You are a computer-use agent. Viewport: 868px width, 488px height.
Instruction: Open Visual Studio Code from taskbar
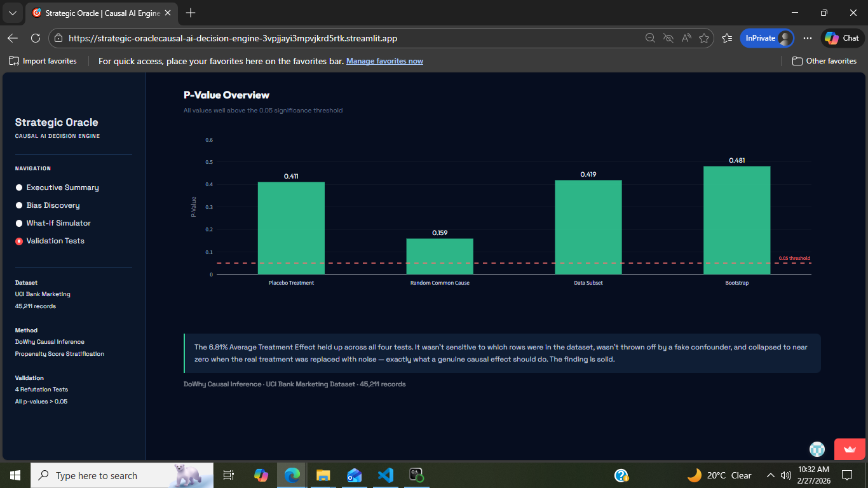point(386,475)
